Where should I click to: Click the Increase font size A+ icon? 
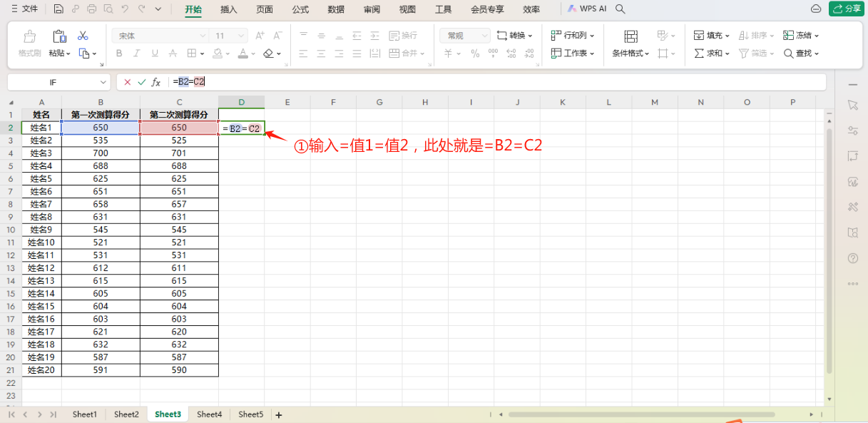tap(260, 35)
